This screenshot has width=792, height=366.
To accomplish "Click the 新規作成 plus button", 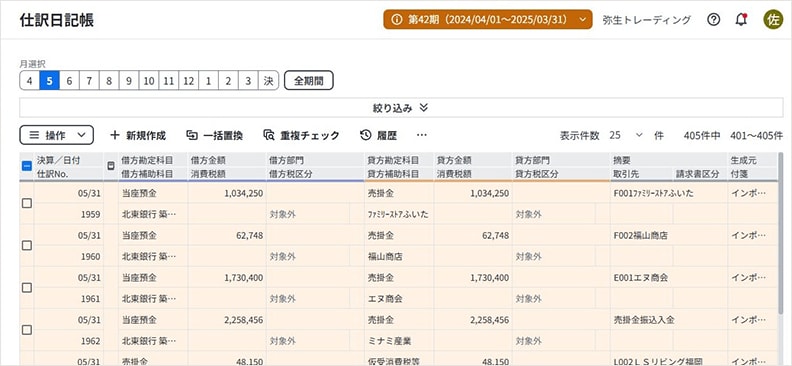I will point(138,135).
